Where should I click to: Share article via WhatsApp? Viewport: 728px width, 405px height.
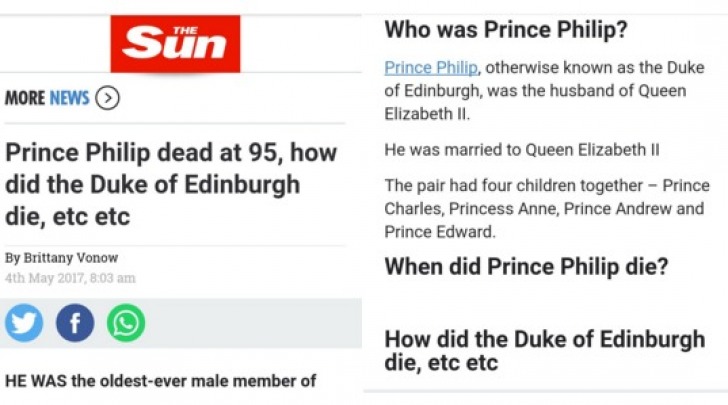coord(126,323)
